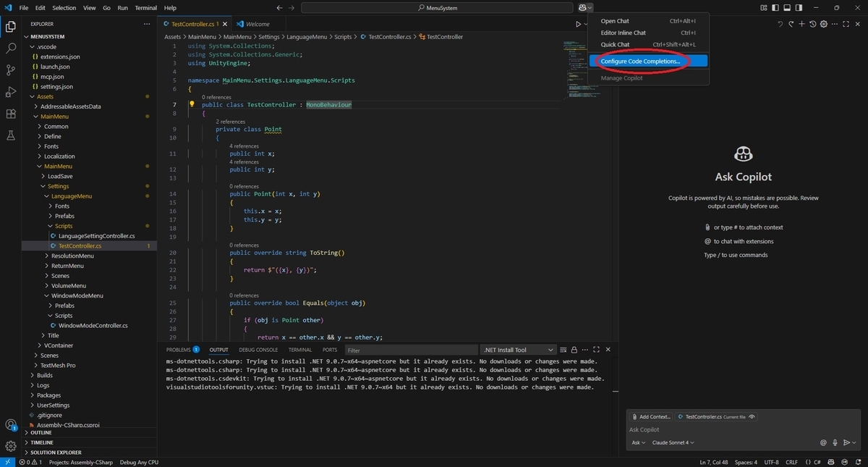Viewport: 868px width, 467px height.
Task: Select Open Chat menu entry
Action: [x=648, y=21]
